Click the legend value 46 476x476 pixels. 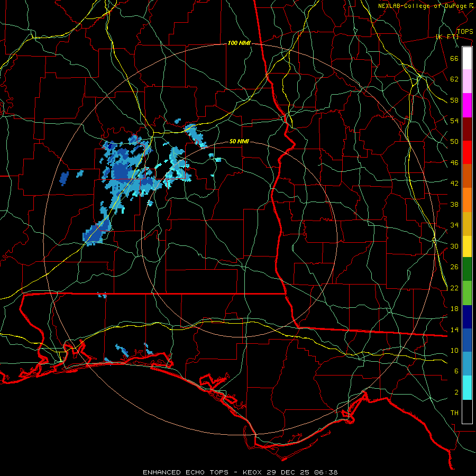[x=454, y=163]
